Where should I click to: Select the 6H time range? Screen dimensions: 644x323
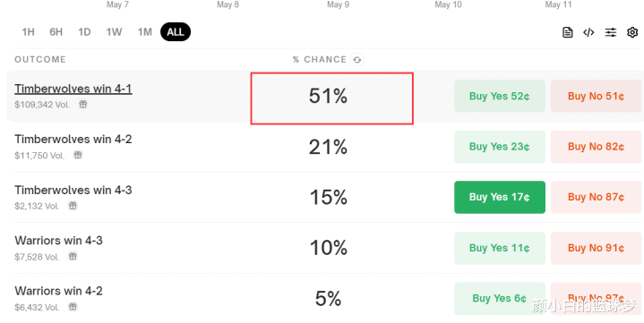click(x=56, y=32)
